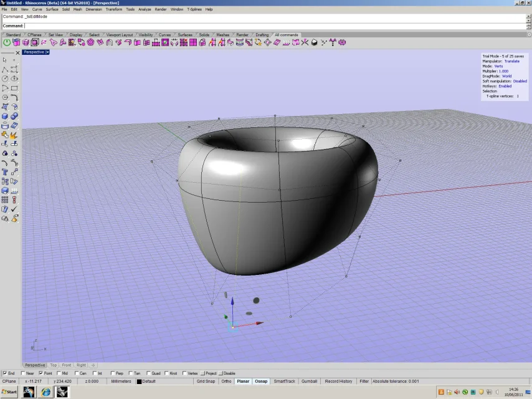The width and height of the screenshot is (532, 399).
Task: Pick the rectangle tool in left toolbar
Action: pos(14,89)
